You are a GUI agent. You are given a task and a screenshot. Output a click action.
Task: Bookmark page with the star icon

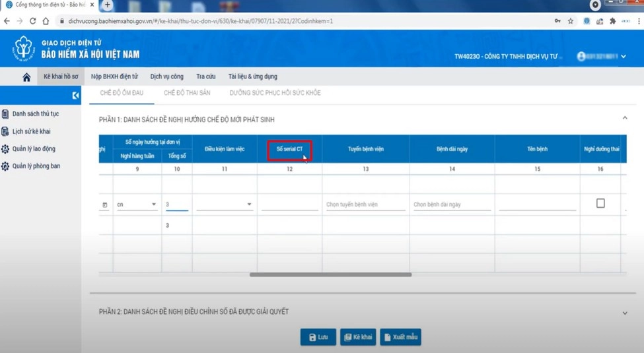[571, 21]
